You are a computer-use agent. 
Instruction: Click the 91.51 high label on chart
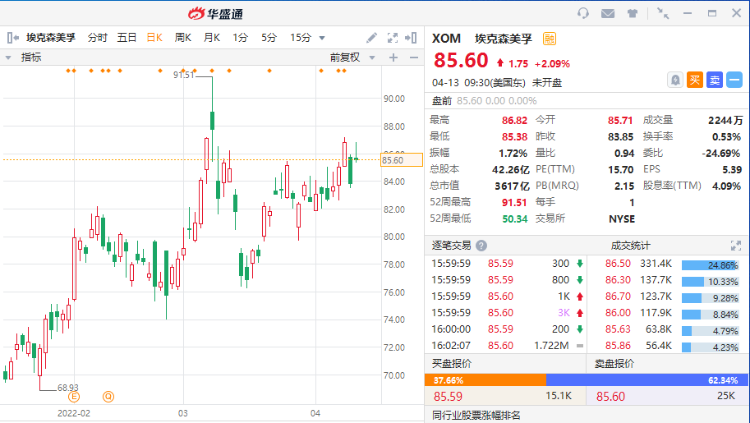tap(184, 75)
